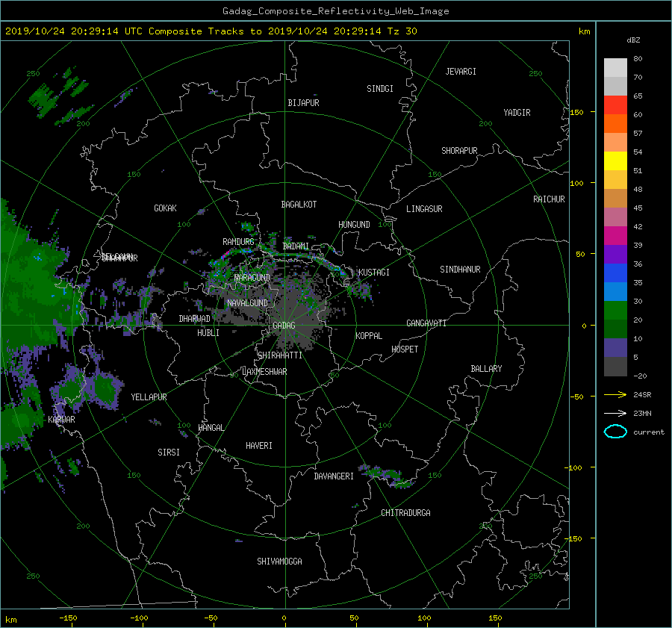Select the light gray 80 dBZ swatch

pos(615,67)
